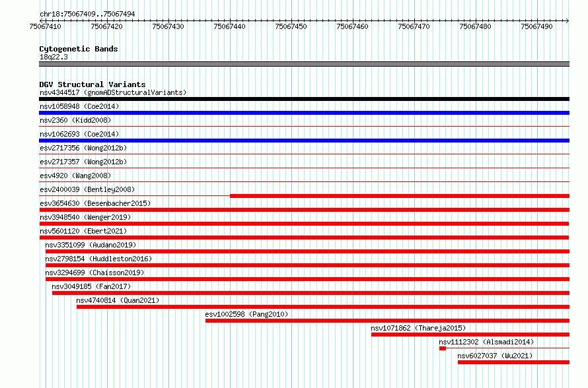
Task: Open nsv5601120 (Ebert2021) variant label
Action: click(x=83, y=231)
